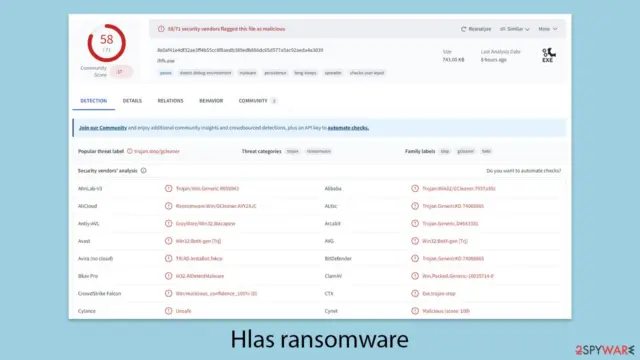Click the alert icon next to popular threat label
640x360 pixels.
pyautogui.click(x=130, y=151)
